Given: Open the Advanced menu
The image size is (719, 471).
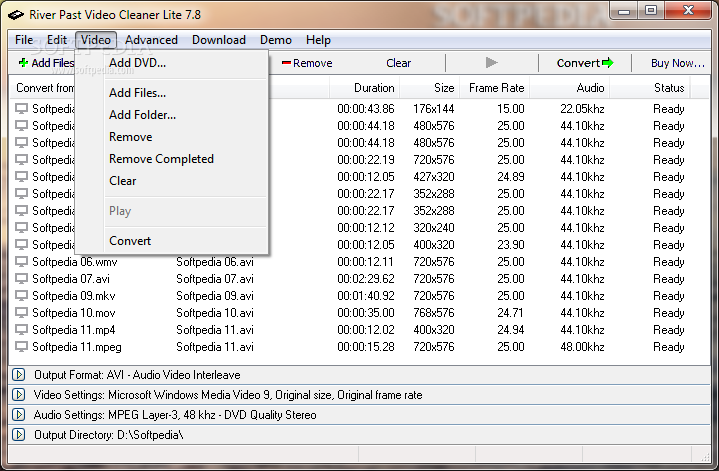Looking at the screenshot, I should click(x=151, y=40).
